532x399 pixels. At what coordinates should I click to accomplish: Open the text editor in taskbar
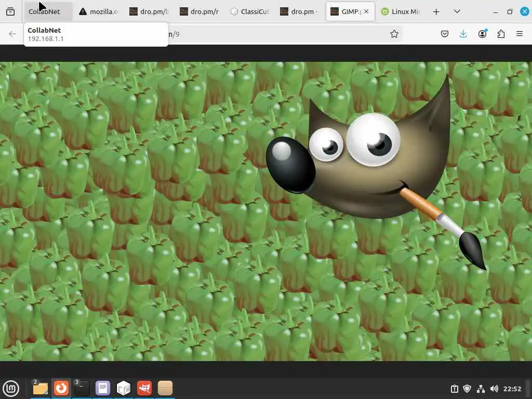click(x=103, y=389)
